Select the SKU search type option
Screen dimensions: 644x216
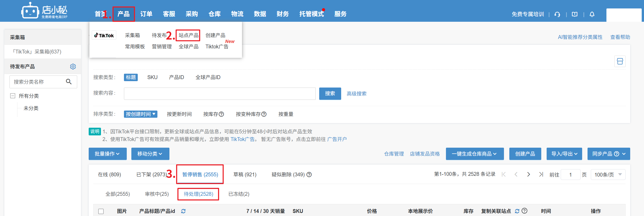[x=152, y=77]
